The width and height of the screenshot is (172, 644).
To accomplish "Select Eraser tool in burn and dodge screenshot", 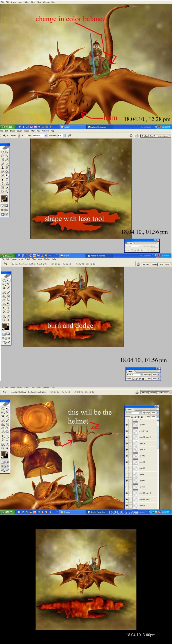I will (x=4, y=300).
